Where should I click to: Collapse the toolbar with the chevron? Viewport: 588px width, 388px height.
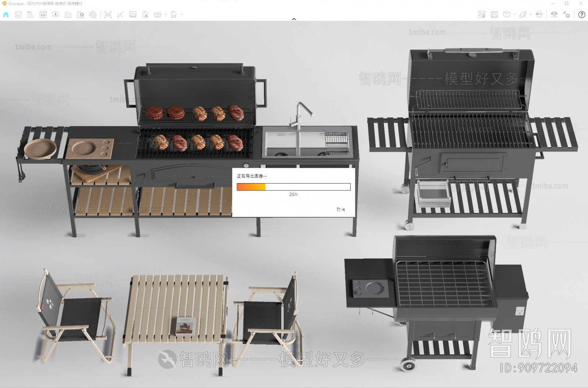click(294, 19)
